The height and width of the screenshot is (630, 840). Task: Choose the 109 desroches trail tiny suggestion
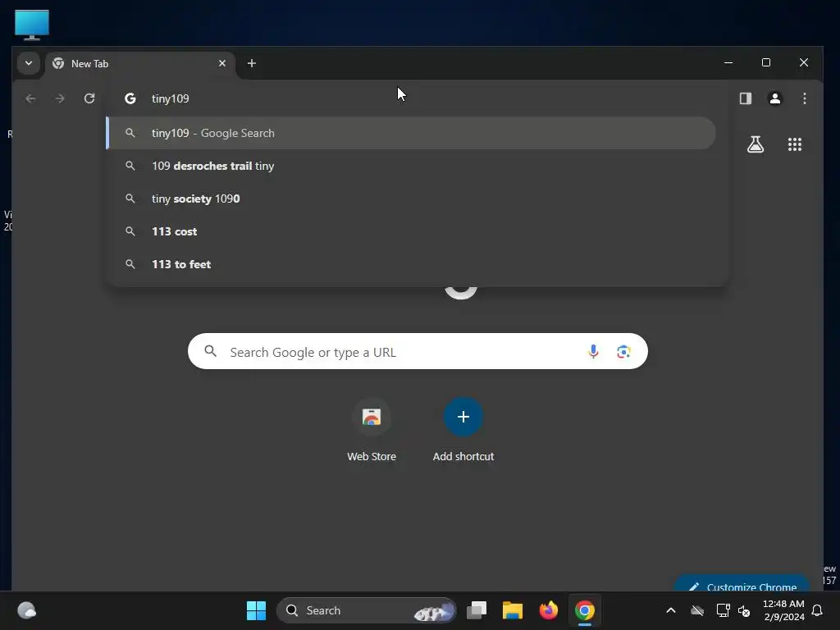[x=412, y=166]
